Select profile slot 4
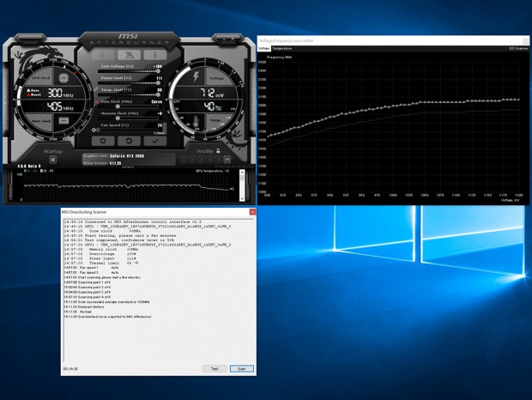The height and width of the screenshot is (400, 532). [209, 159]
